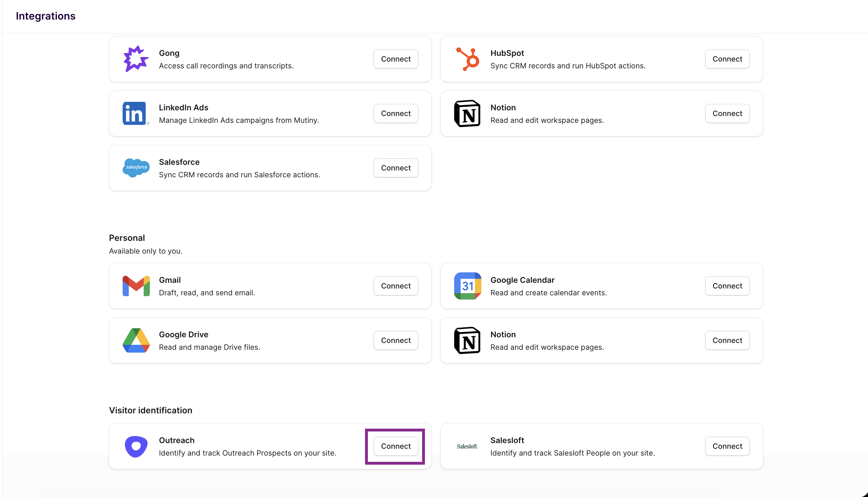Click the Google Calendar 31 icon

click(467, 286)
